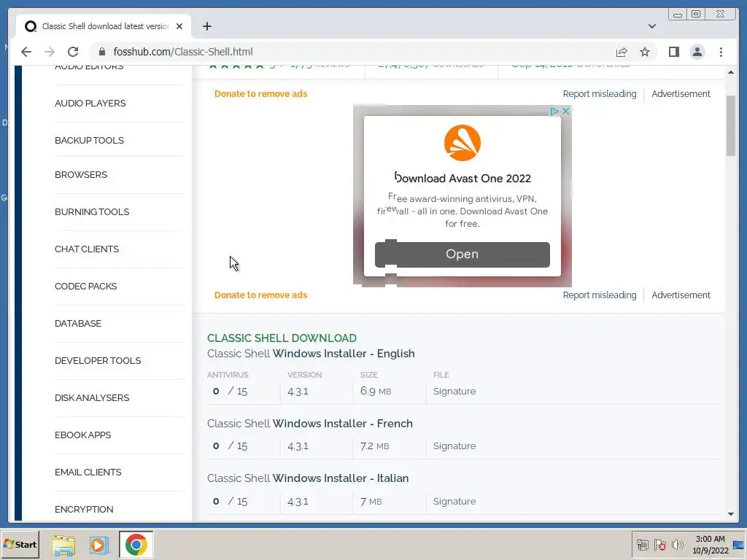747x560 pixels.
Task: Click the Classic Shell Download heading
Action: [282, 338]
